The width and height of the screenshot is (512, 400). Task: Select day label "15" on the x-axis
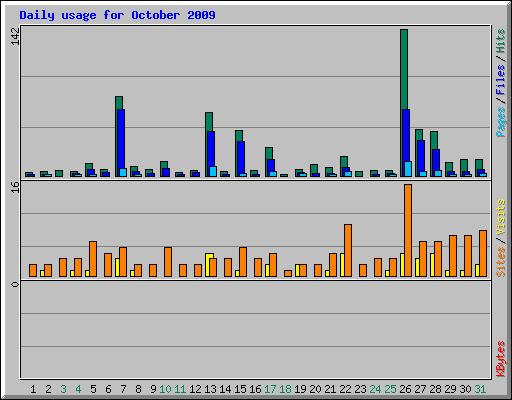click(x=240, y=389)
